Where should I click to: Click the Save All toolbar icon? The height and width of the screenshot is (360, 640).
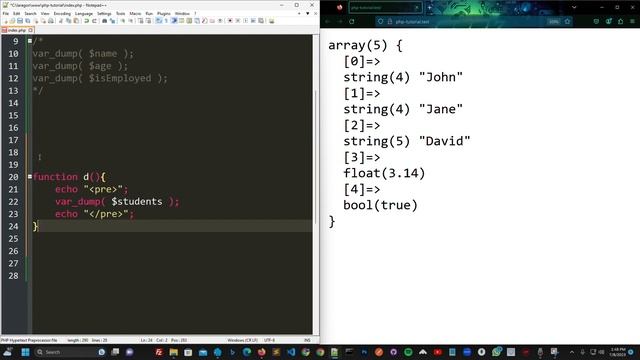point(27,21)
